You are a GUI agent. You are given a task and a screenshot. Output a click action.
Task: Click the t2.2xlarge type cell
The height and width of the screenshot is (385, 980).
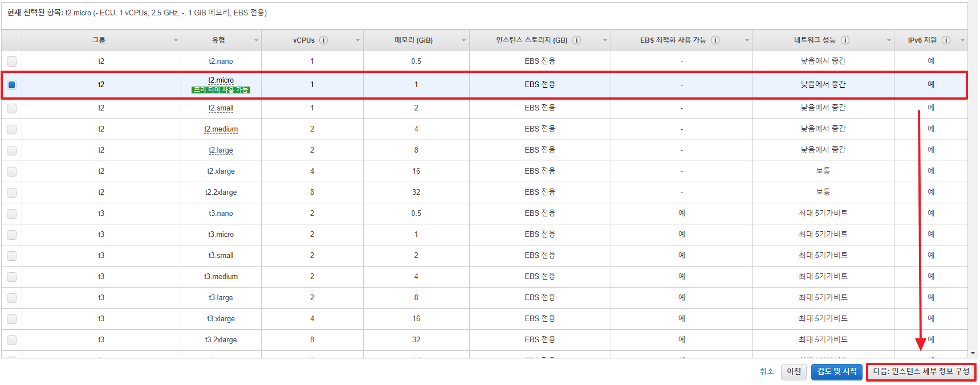(x=221, y=192)
